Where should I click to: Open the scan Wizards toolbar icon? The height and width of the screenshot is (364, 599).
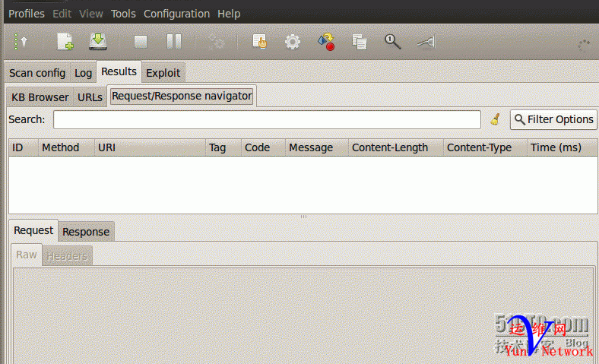pos(21,42)
